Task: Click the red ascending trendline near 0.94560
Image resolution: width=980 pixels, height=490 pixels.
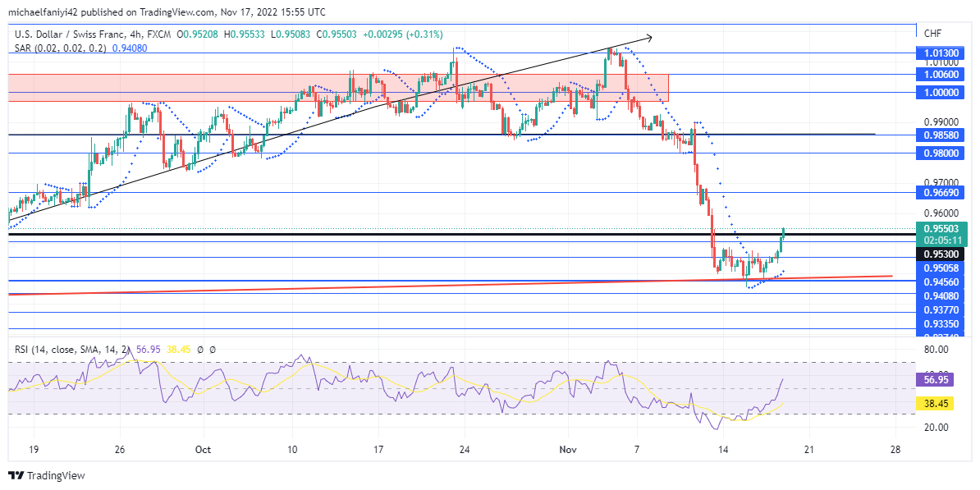Action: (450, 284)
